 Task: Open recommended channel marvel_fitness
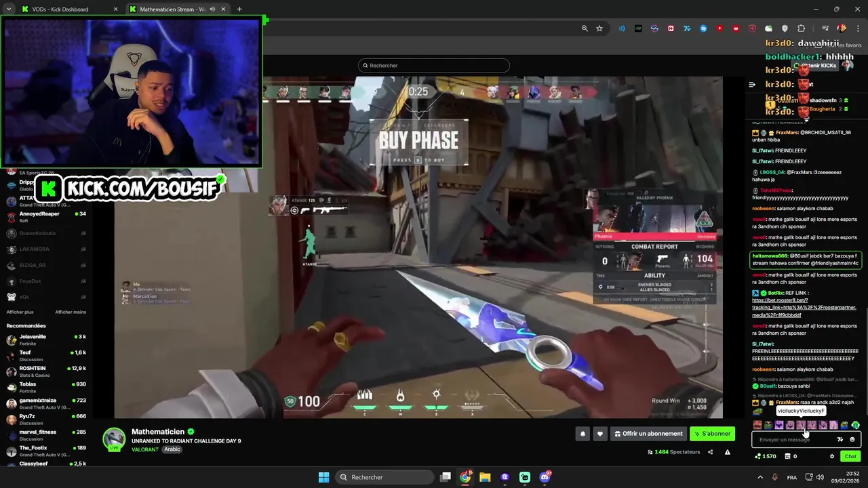click(46, 434)
